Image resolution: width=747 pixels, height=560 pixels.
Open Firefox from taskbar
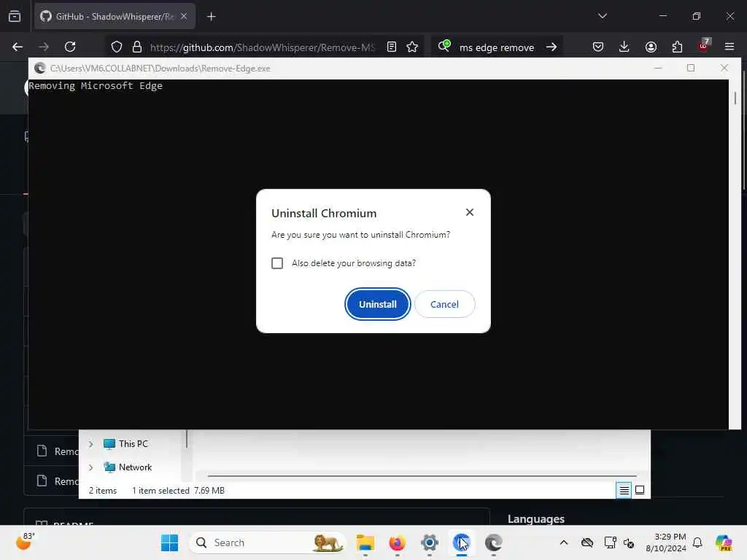[x=397, y=542]
